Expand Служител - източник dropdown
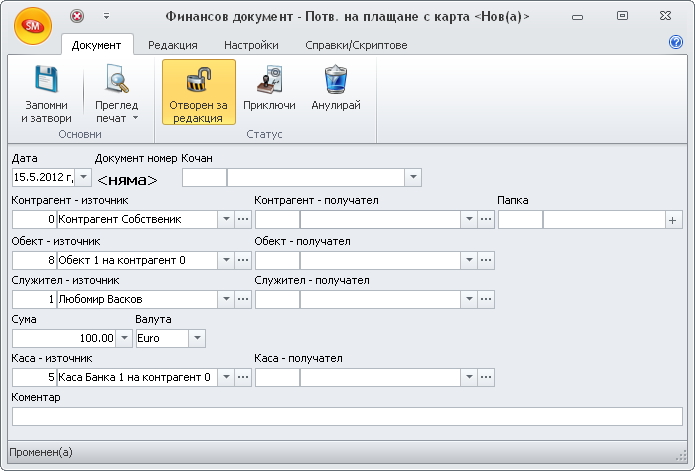The image size is (695, 471). pyautogui.click(x=226, y=299)
